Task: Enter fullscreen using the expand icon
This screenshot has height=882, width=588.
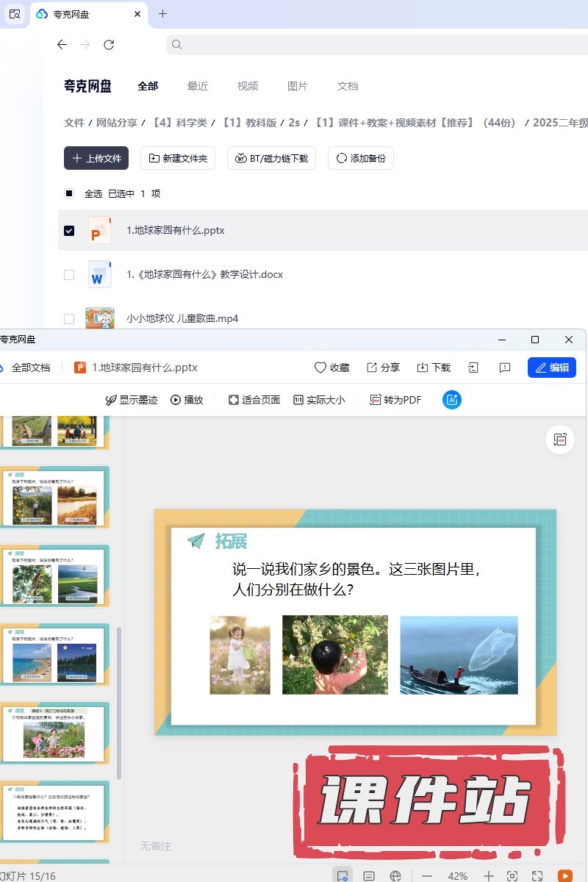Action: click(537, 876)
